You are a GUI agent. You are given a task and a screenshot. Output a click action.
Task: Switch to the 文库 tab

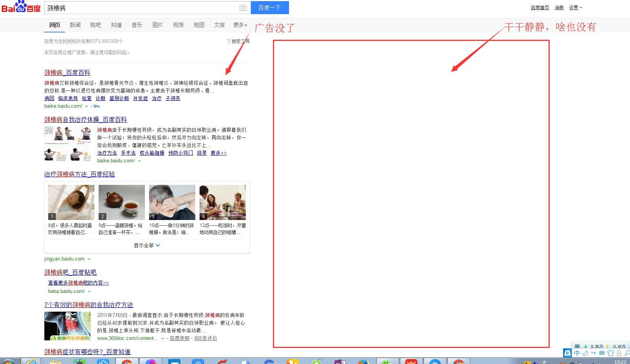[x=219, y=25]
